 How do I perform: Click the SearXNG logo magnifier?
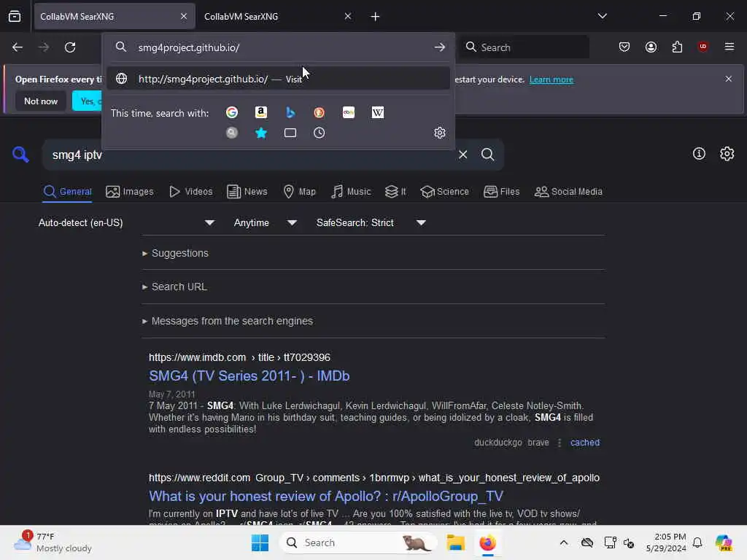coord(20,155)
